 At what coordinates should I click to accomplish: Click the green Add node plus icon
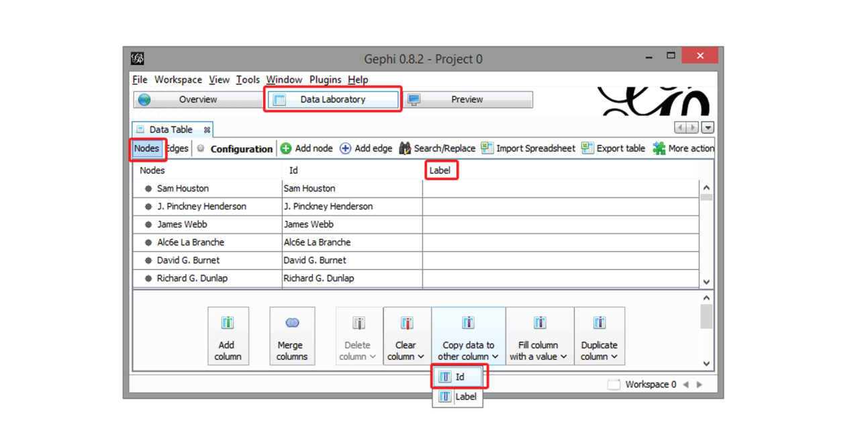point(286,148)
